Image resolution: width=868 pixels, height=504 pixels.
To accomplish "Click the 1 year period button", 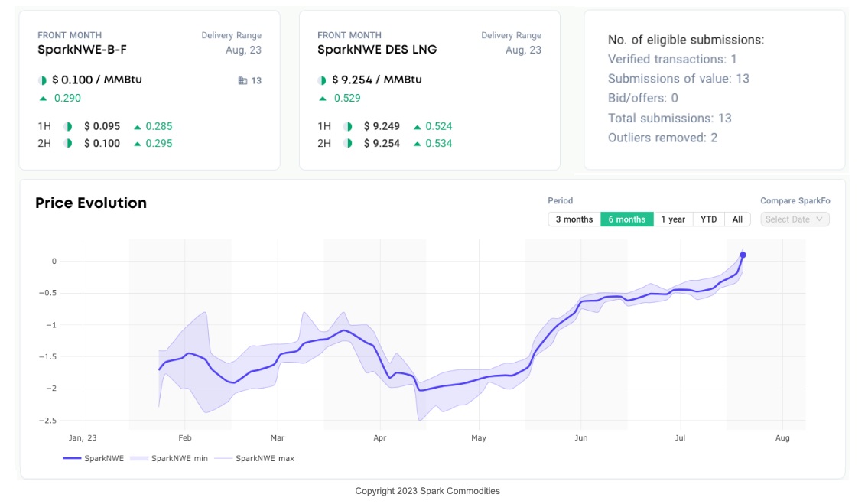I will [x=672, y=219].
